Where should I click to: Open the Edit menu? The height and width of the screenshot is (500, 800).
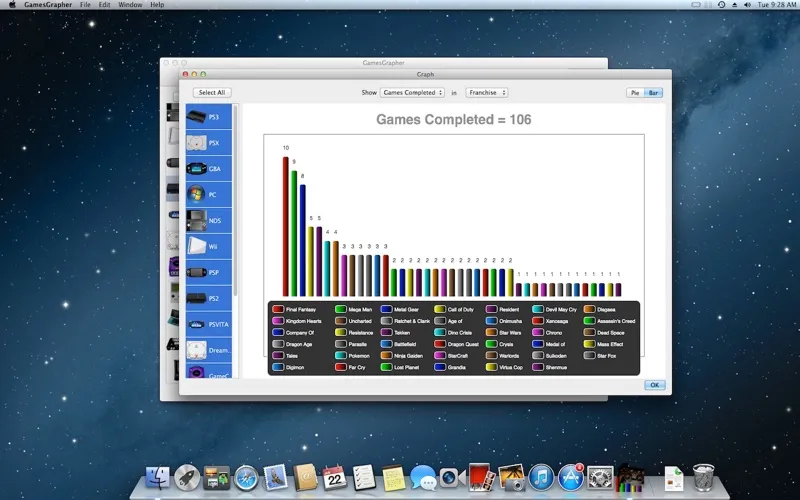point(105,5)
